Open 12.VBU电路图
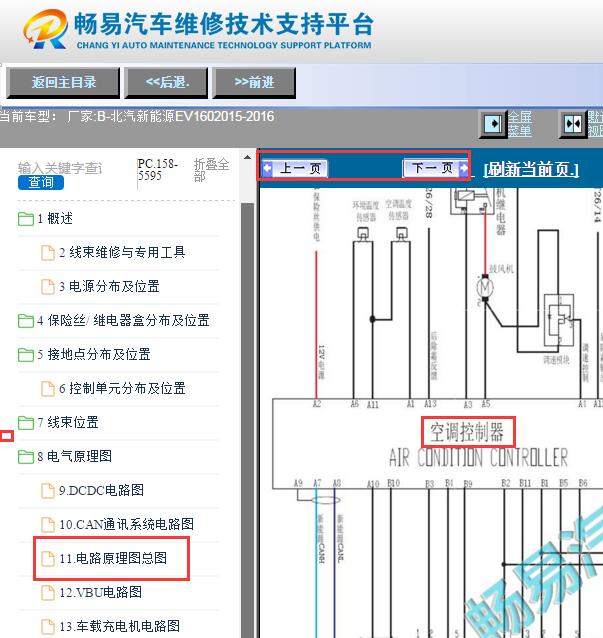 coord(100,592)
